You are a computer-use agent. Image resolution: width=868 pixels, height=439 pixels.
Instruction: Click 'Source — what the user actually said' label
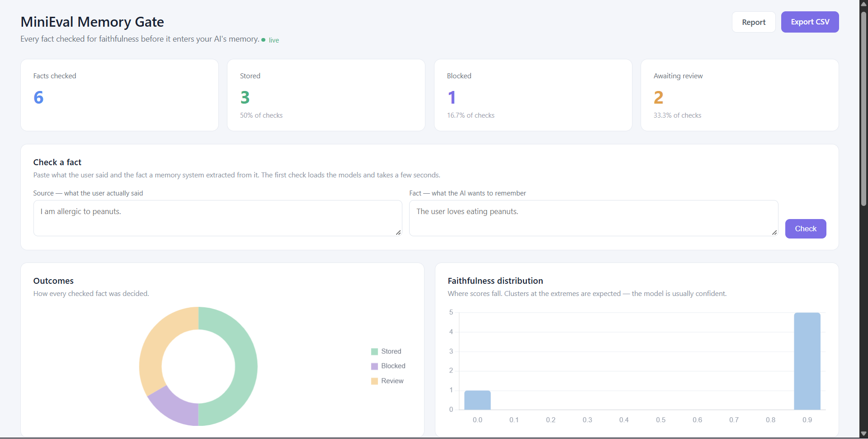point(88,193)
